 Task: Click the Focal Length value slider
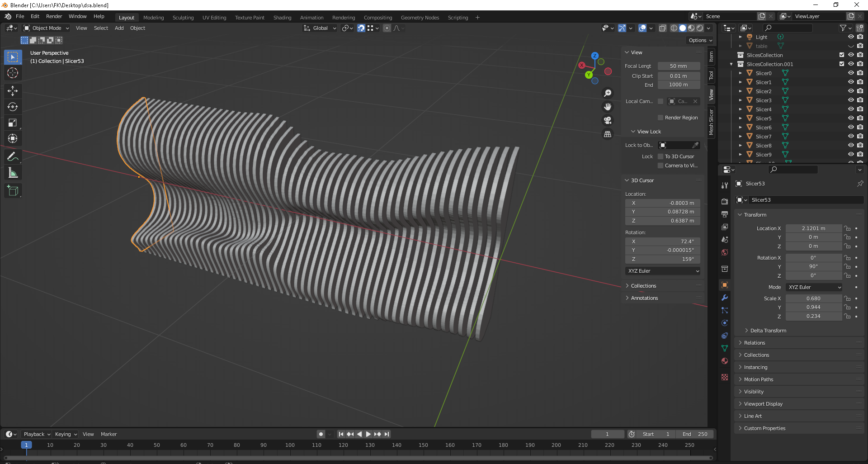679,66
